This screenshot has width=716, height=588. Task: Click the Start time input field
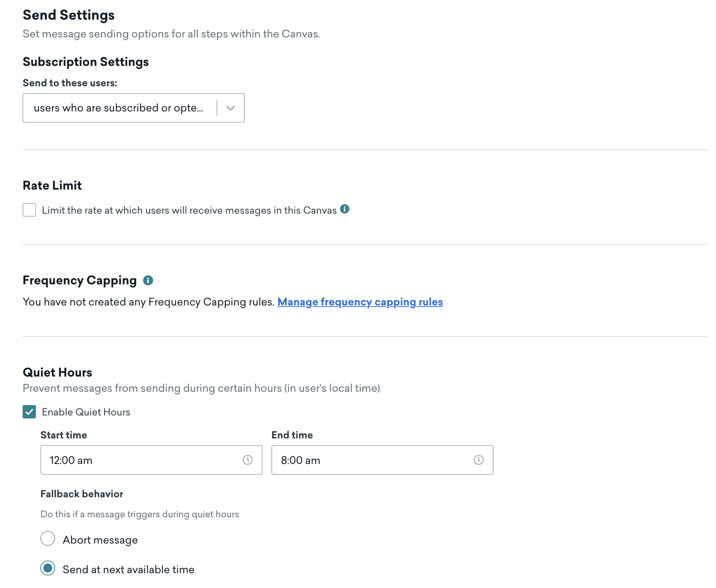tap(151, 460)
